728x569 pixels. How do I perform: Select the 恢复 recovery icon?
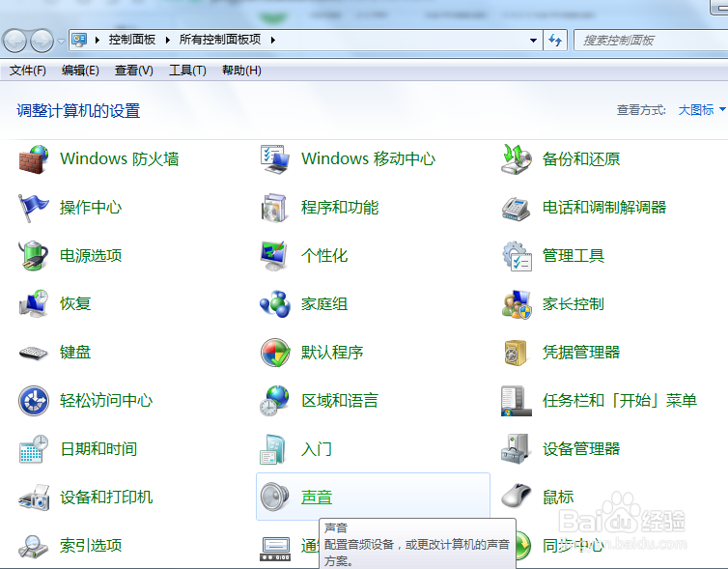tap(34, 303)
